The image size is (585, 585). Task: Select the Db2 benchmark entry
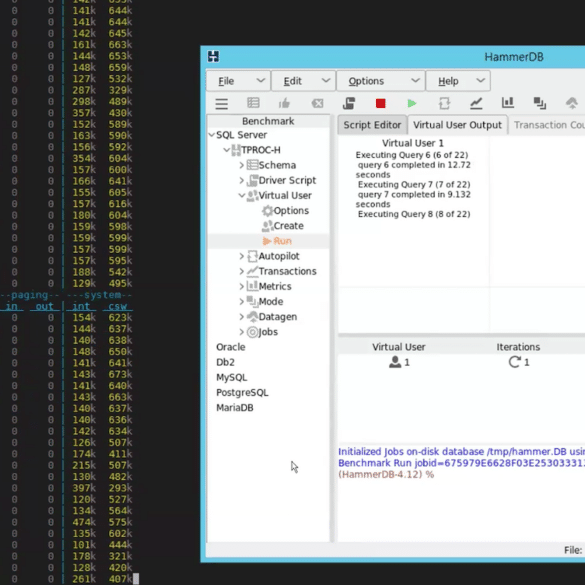click(x=225, y=362)
